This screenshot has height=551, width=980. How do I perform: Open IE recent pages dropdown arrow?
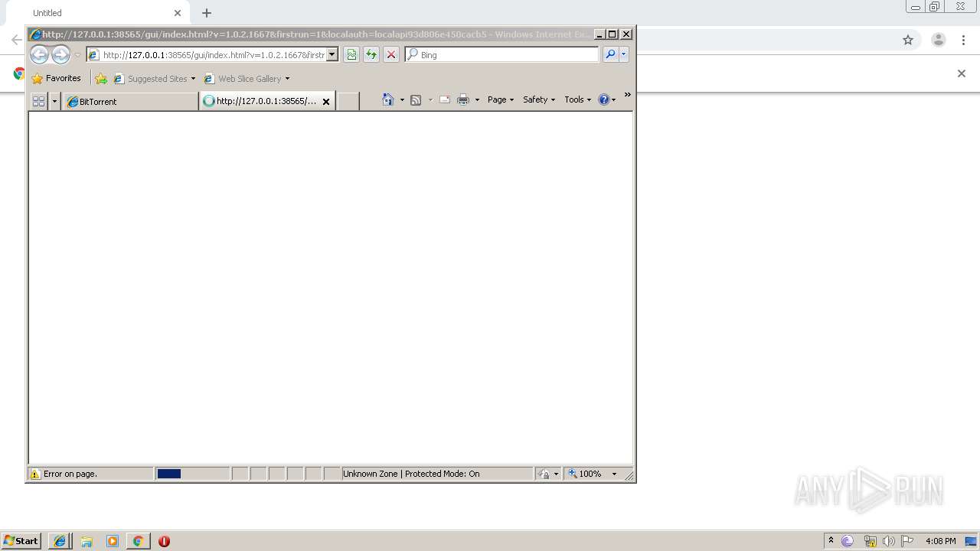pyautogui.click(x=77, y=55)
